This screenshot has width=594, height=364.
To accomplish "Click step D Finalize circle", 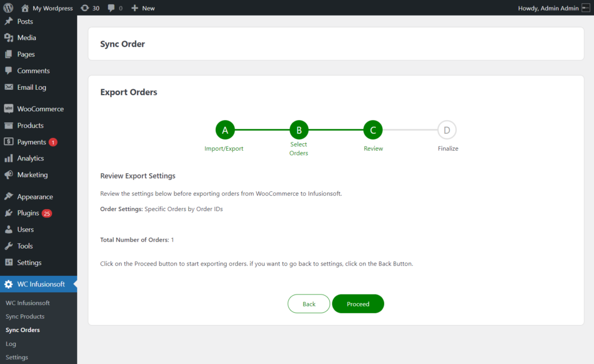I will [x=447, y=130].
